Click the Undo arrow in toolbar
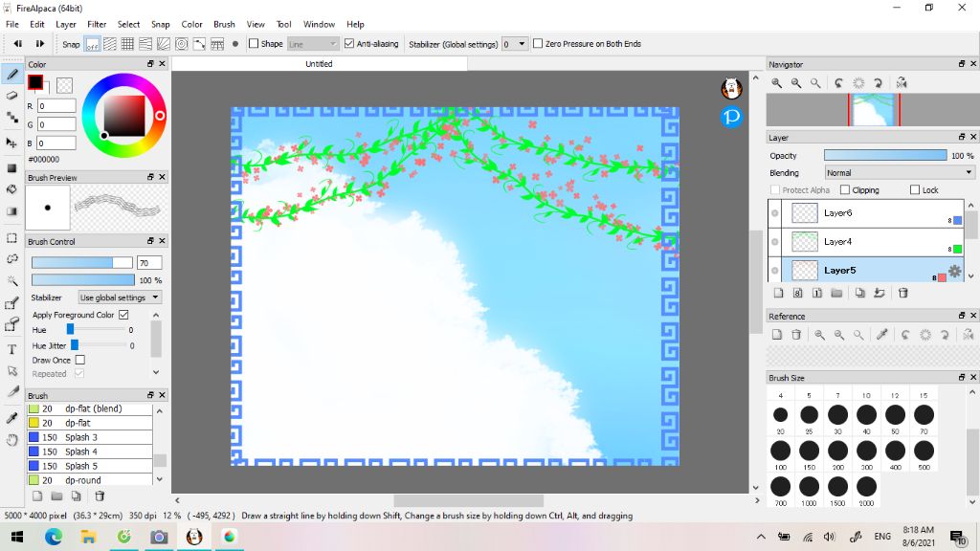Screen dimensions: 980x551 [17, 44]
